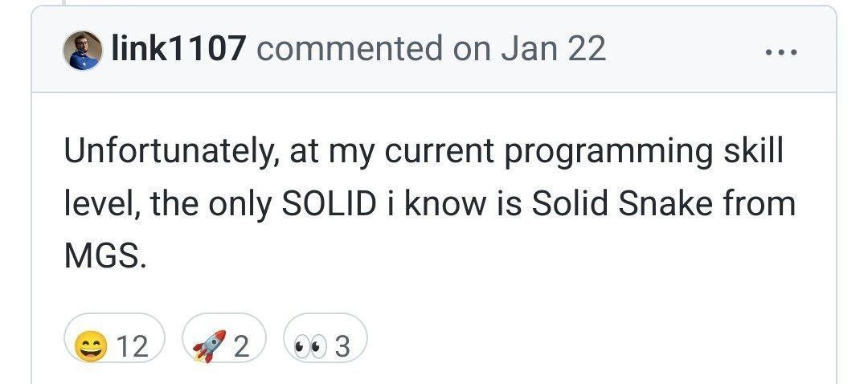
Task: Visit the link1107 username link
Action: (x=178, y=48)
